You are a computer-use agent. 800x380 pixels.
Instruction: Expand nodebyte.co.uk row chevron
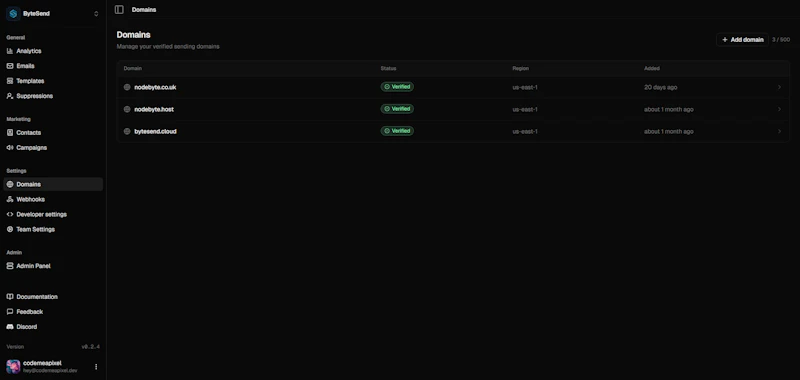779,87
